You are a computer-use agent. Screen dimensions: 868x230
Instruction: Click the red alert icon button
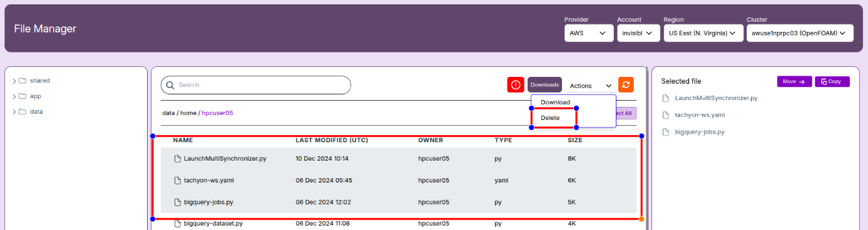point(516,85)
